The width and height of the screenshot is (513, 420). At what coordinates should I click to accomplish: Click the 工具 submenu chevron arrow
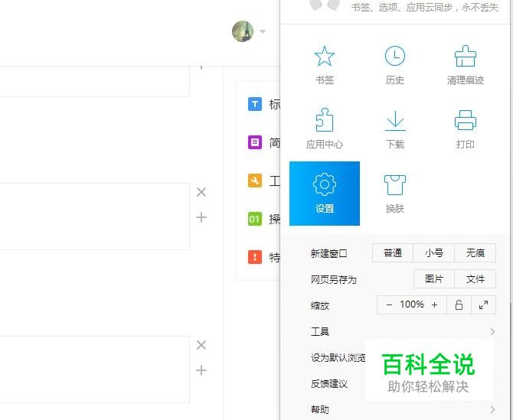[x=492, y=332]
